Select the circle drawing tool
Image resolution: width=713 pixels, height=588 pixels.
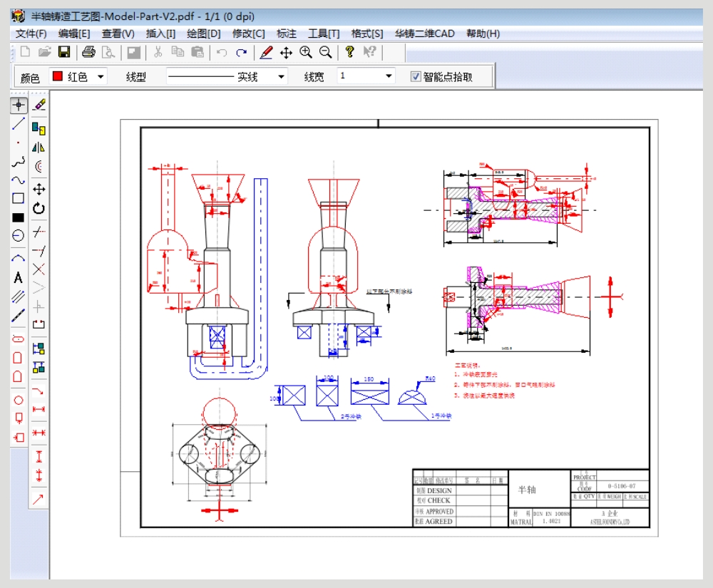(19, 235)
